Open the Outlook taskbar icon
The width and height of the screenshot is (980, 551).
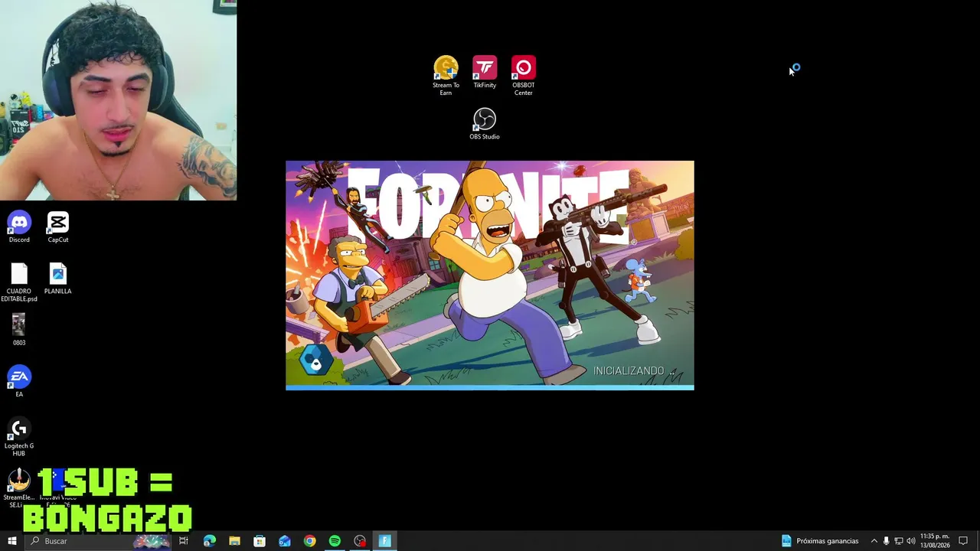pos(285,541)
